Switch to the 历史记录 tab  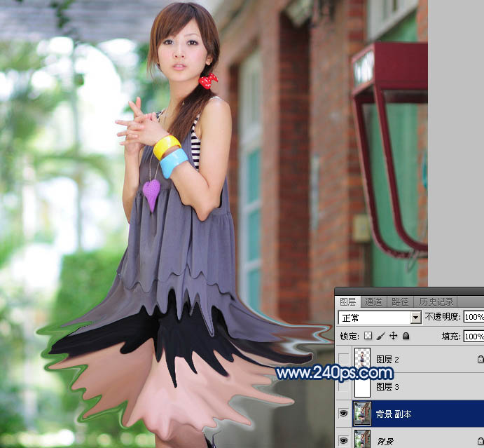tap(436, 302)
